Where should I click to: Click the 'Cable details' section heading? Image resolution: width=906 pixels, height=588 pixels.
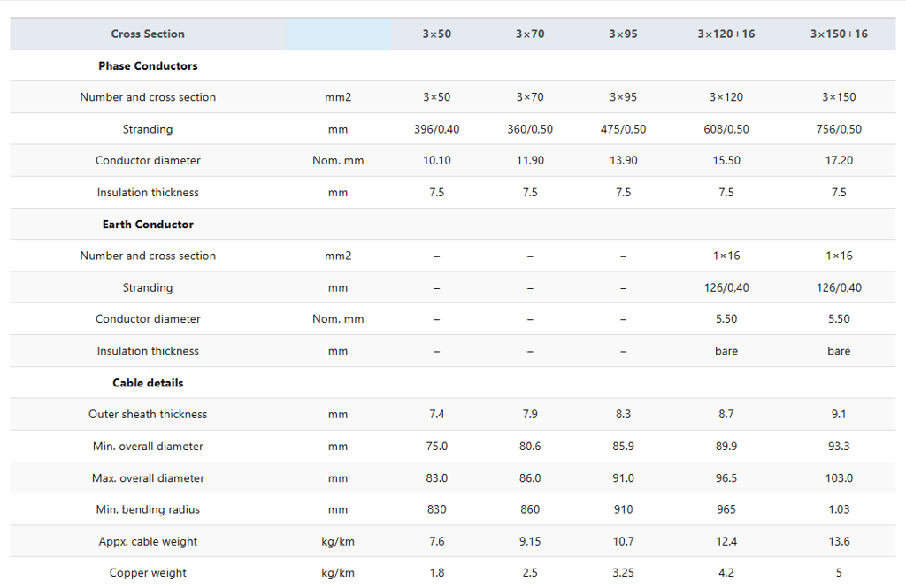pos(148,383)
